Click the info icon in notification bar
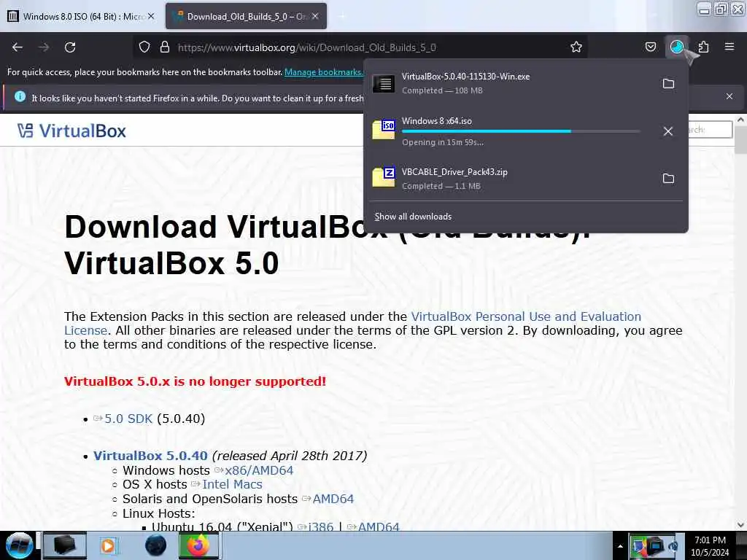Screen dimensions: 747x560 (20, 97)
